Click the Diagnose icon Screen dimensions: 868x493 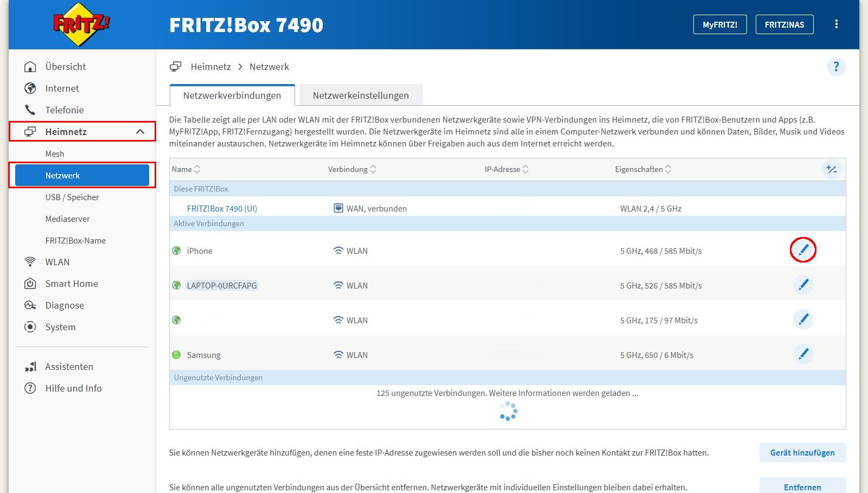click(30, 305)
